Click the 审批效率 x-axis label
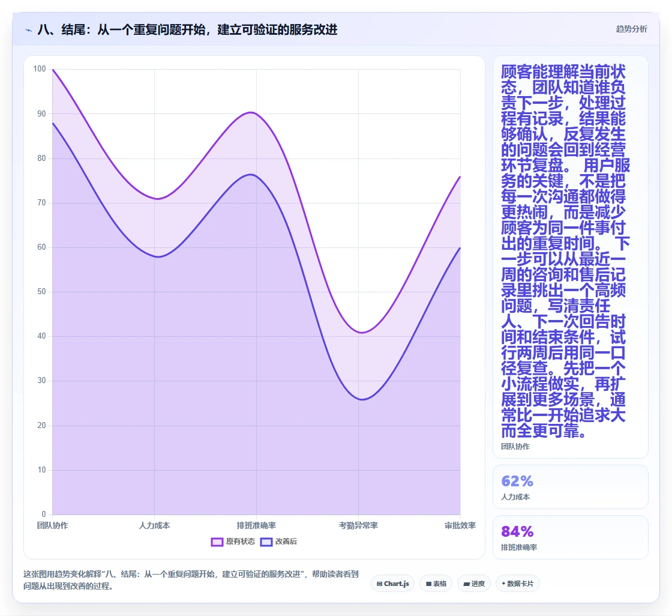 click(x=460, y=525)
